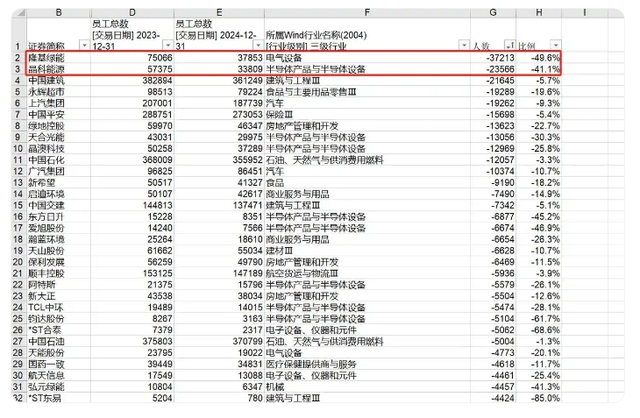Click the 新希望 cell

[x=59, y=182]
